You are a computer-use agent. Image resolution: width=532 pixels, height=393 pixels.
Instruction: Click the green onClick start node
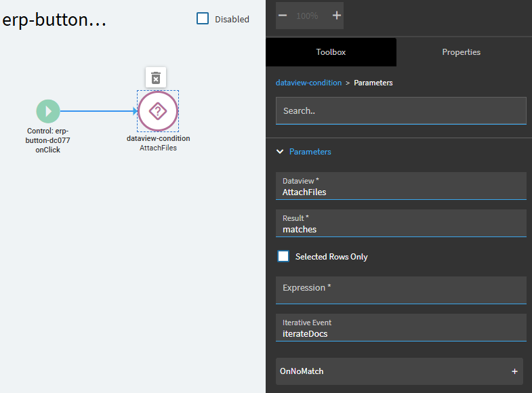coord(48,111)
